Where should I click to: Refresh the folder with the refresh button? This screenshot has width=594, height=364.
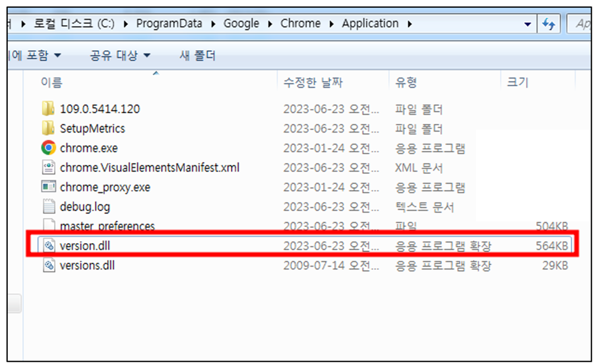[x=548, y=24]
